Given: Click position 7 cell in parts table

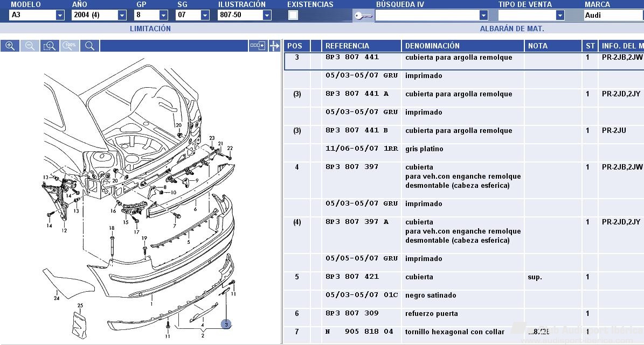Looking at the screenshot, I should (296, 332).
